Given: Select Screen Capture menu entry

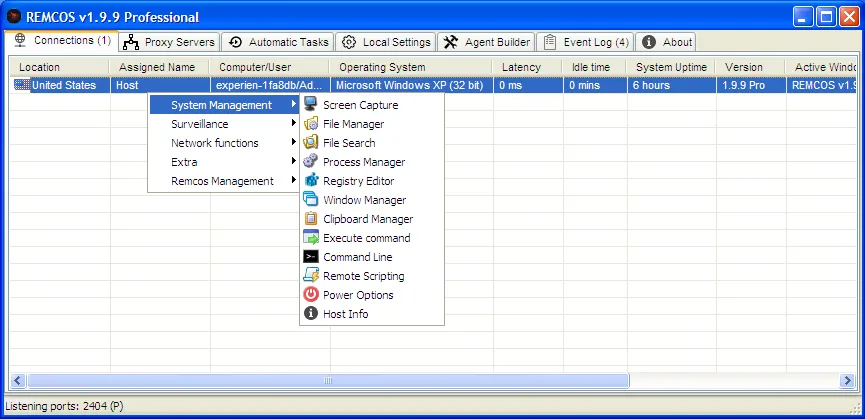Looking at the screenshot, I should (372, 105).
